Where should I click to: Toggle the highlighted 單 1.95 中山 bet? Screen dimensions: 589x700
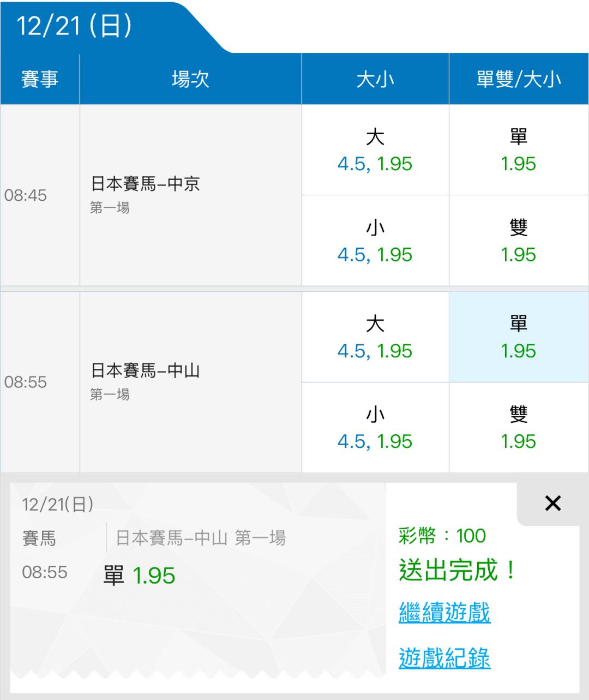[x=518, y=337]
